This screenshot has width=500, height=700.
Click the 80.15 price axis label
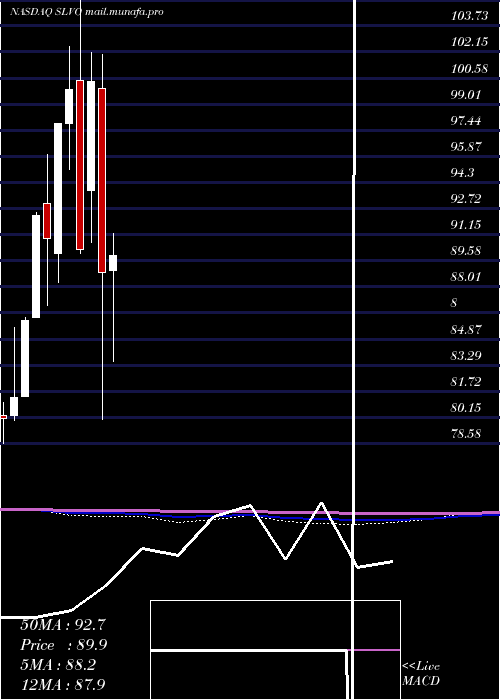[466, 408]
